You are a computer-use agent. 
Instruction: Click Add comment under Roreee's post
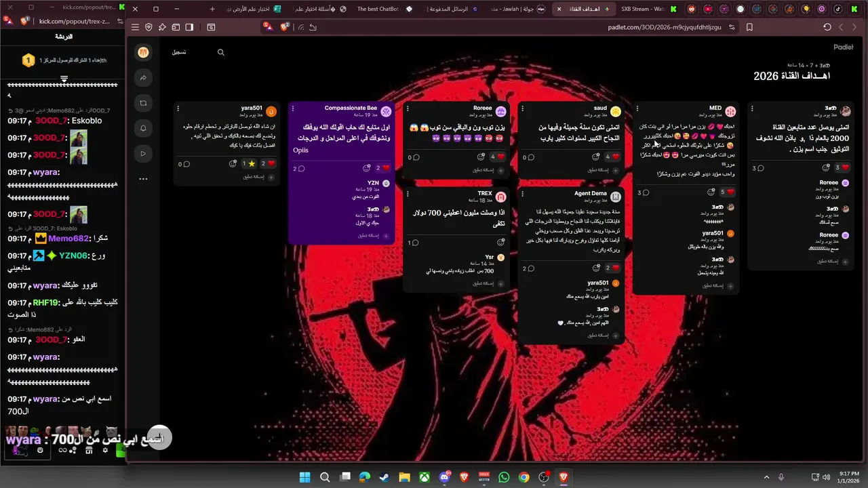click(x=488, y=170)
